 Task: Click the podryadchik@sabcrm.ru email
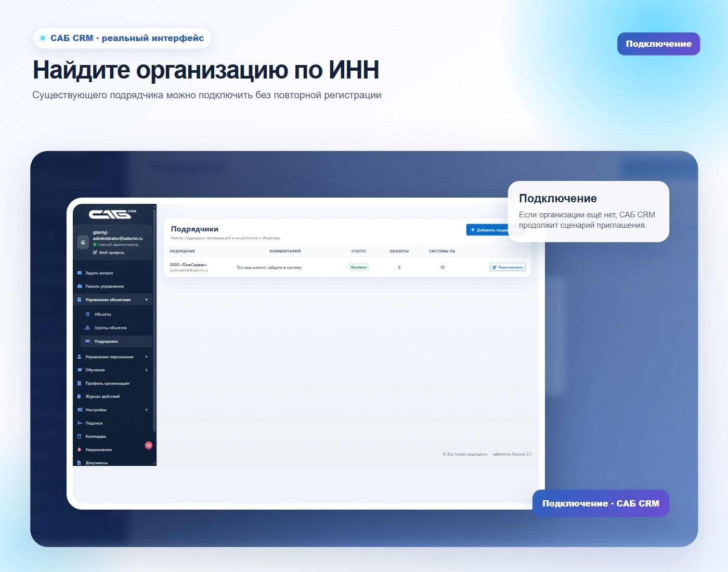(189, 270)
